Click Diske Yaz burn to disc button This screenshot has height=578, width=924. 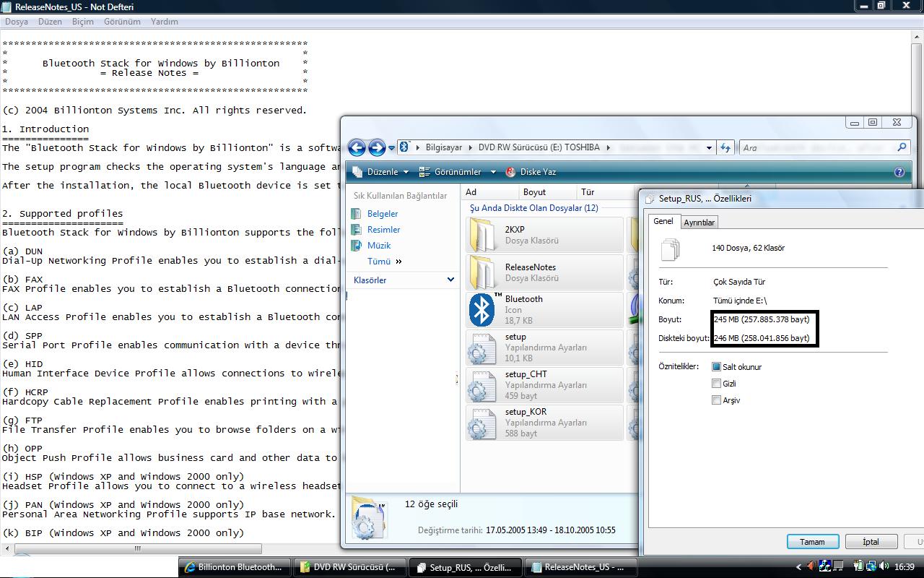click(531, 172)
